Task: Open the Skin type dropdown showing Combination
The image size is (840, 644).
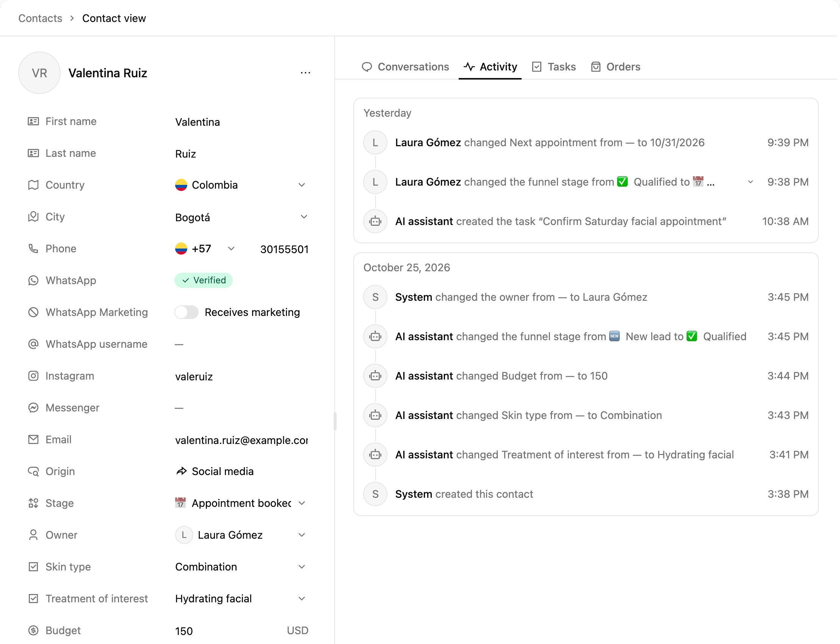Action: 241,567
